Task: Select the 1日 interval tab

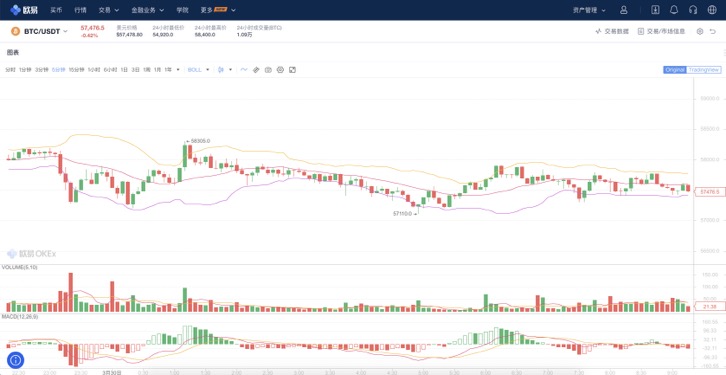Action: point(124,70)
